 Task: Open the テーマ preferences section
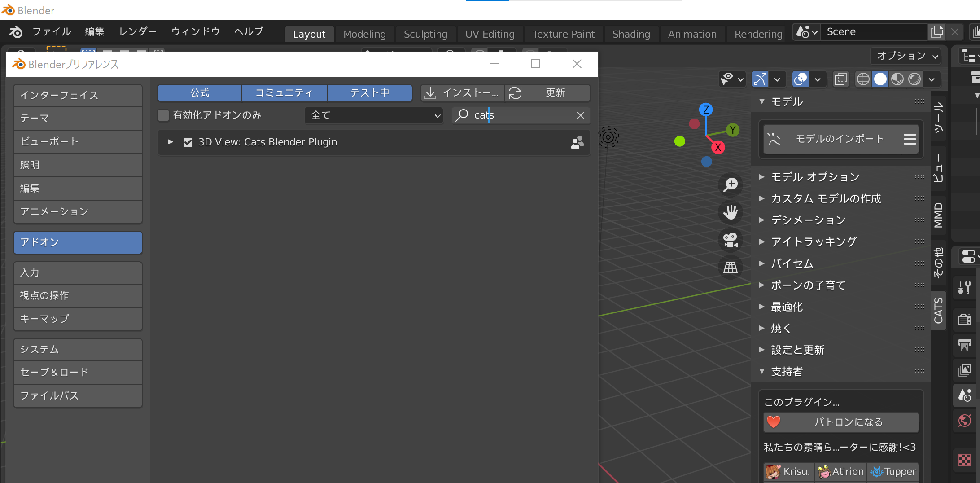78,119
